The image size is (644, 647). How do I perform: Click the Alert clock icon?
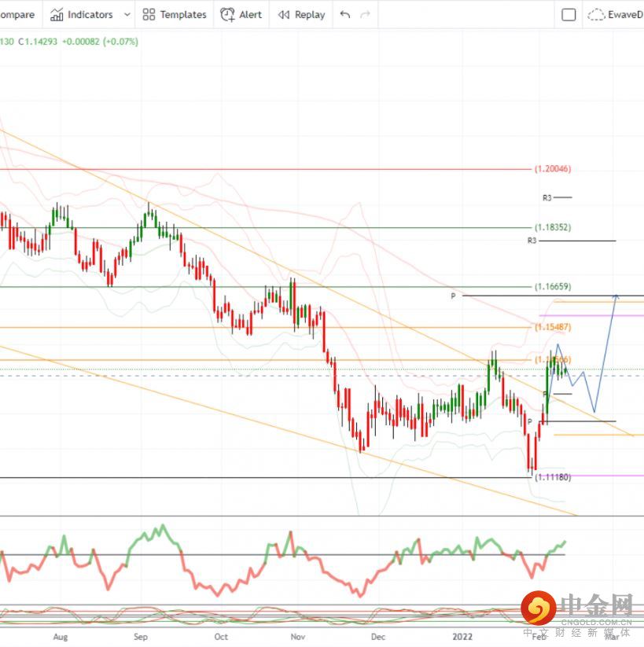(227, 15)
